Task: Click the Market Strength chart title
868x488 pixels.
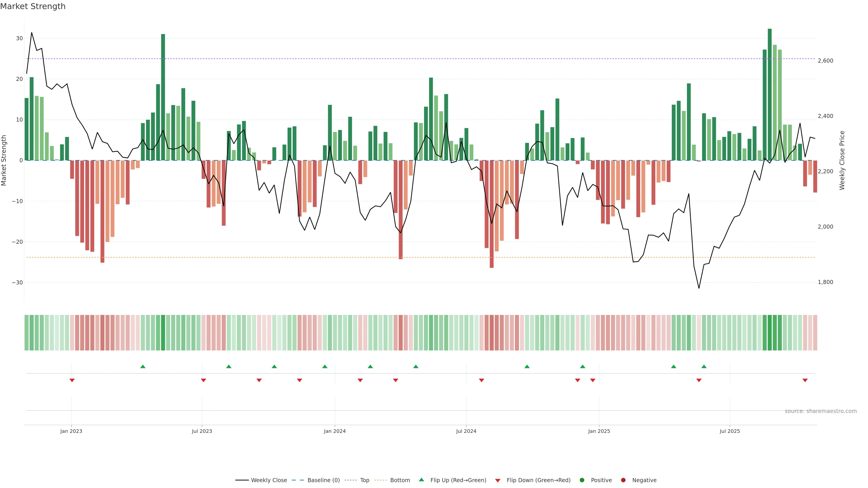Action: pos(33,6)
